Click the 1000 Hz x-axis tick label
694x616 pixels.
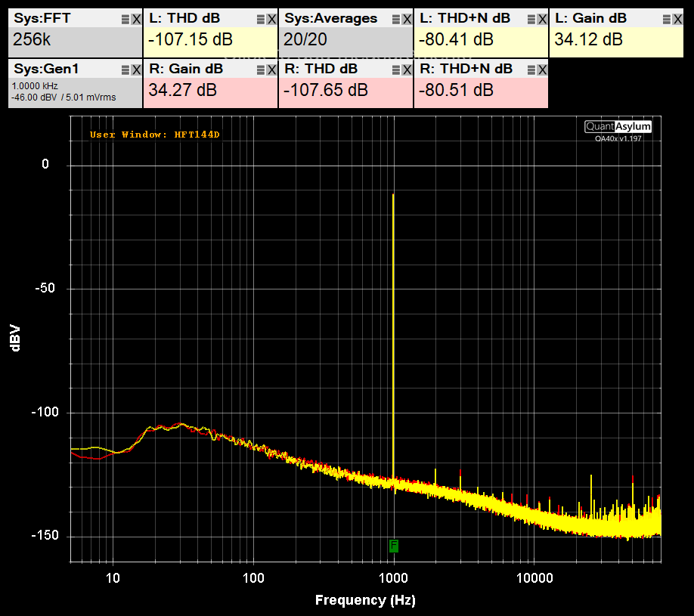point(393,578)
